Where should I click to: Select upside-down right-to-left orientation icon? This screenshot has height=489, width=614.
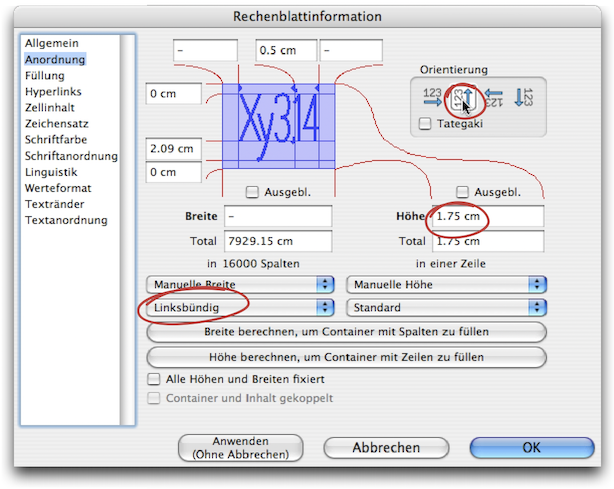[495, 98]
